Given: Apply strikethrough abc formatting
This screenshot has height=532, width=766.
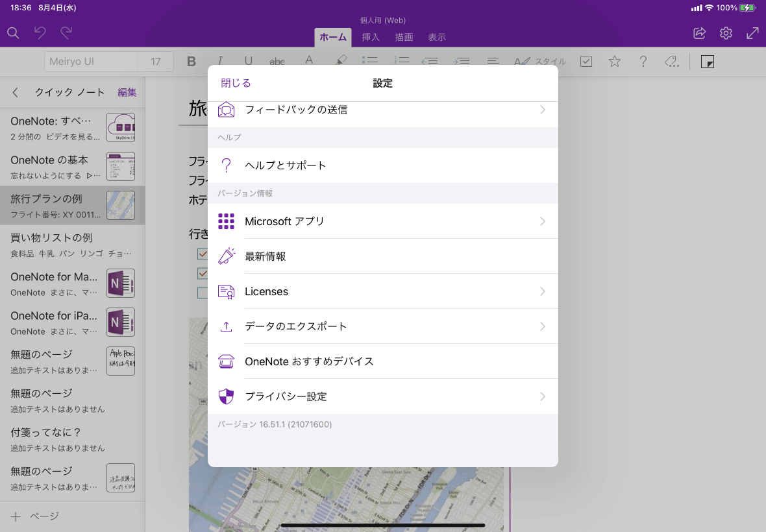Looking at the screenshot, I should (277, 61).
